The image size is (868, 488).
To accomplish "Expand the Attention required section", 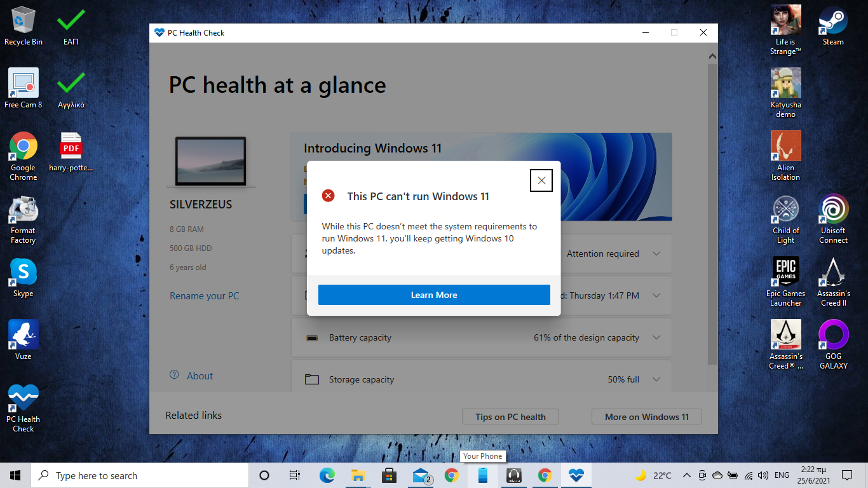I will coord(656,254).
